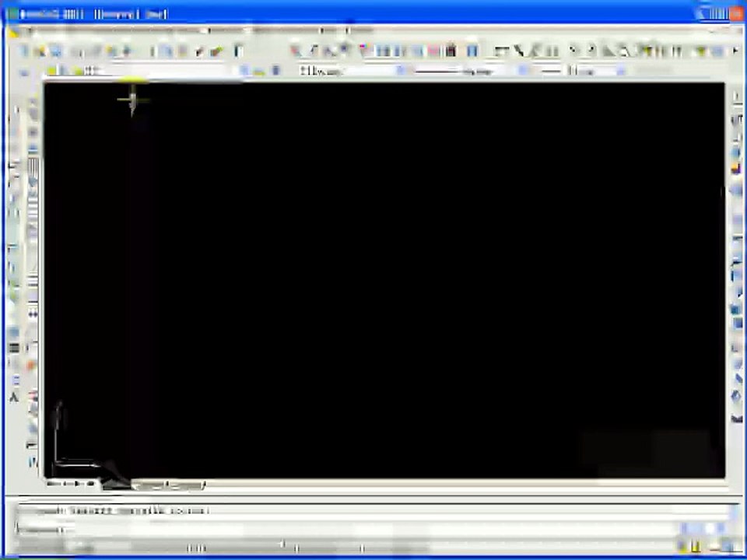Click the Save disk icon in Standard toolbar
This screenshot has width=747, height=560.
click(56, 51)
